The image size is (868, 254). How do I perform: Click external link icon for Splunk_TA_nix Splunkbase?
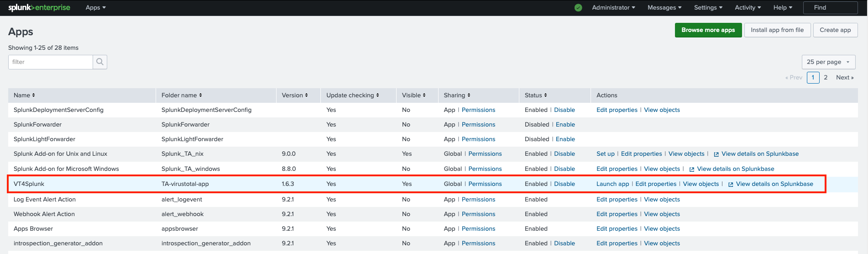click(x=716, y=154)
